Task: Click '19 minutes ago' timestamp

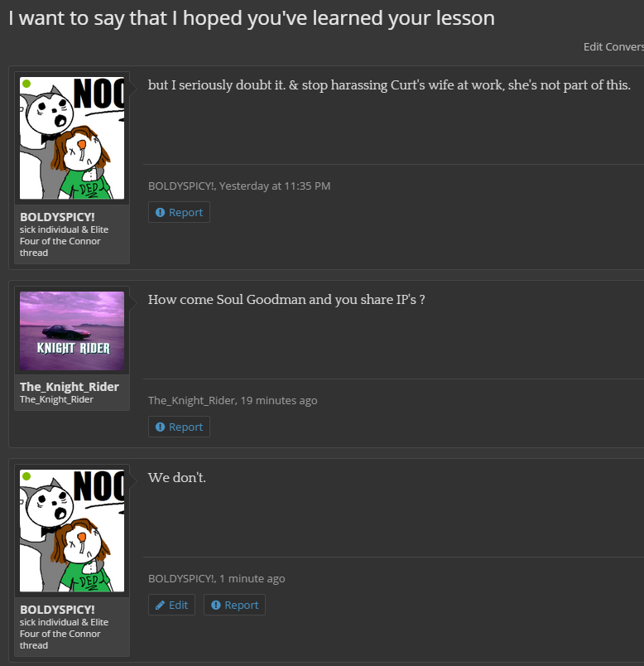Action: click(x=279, y=401)
